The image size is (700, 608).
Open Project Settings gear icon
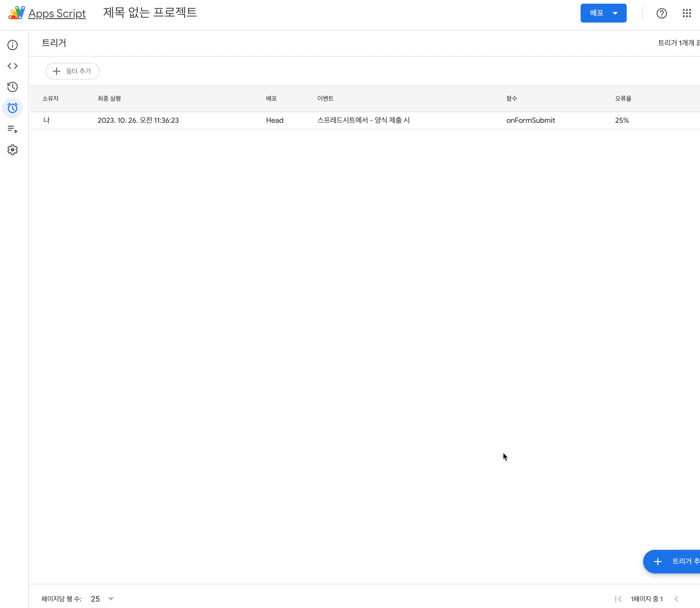[x=13, y=150]
